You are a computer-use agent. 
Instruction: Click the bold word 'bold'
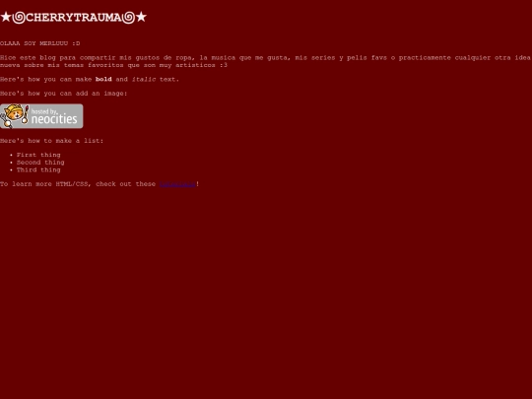pyautogui.click(x=103, y=80)
